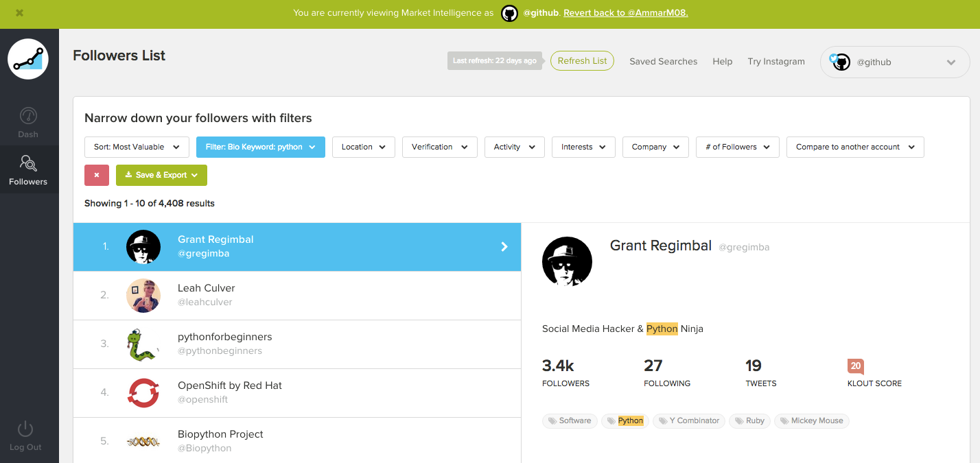
Task: Click the Log Out power icon
Action: click(x=25, y=429)
